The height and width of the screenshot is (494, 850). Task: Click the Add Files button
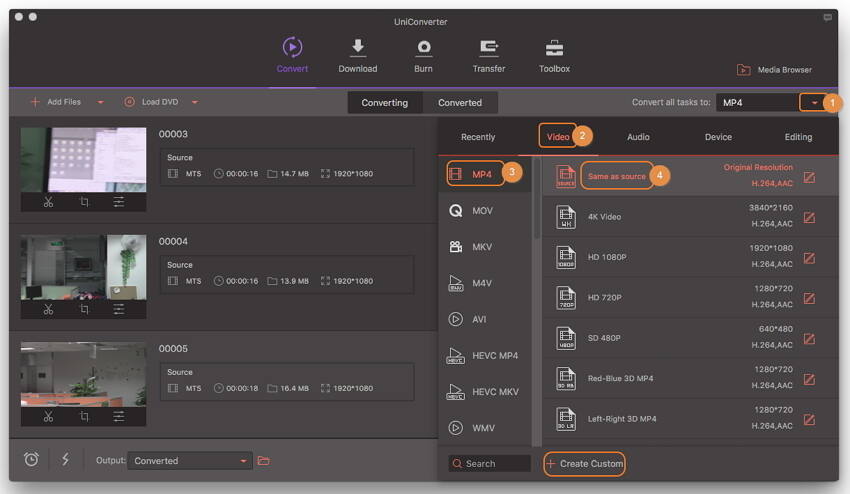click(x=56, y=101)
